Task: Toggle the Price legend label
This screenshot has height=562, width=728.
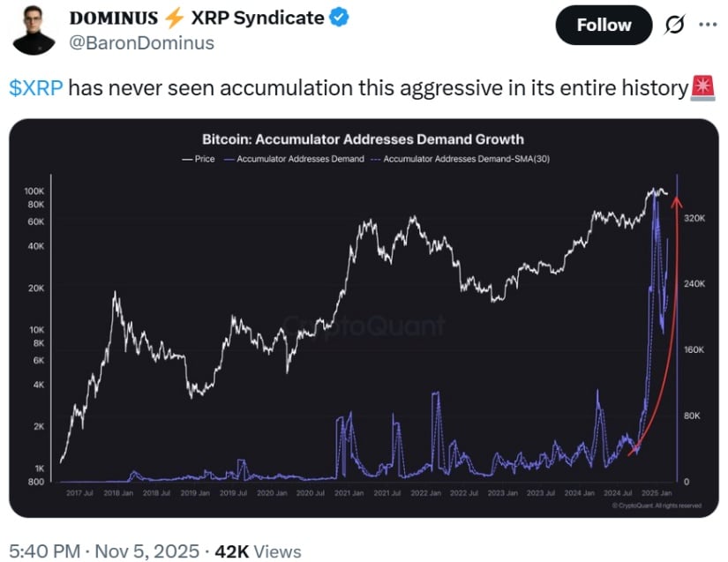Action: coord(205,160)
